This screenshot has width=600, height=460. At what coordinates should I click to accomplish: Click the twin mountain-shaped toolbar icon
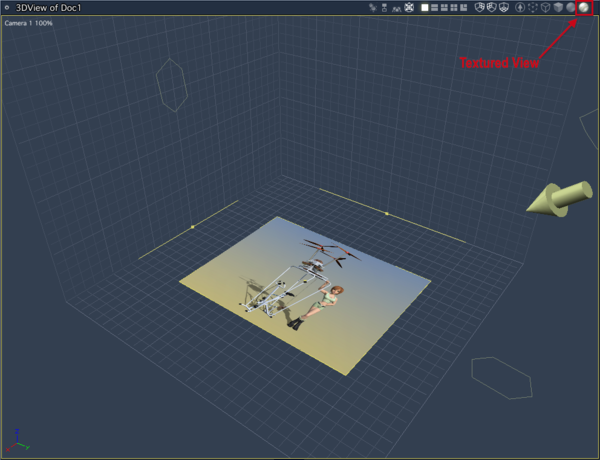[397, 9]
